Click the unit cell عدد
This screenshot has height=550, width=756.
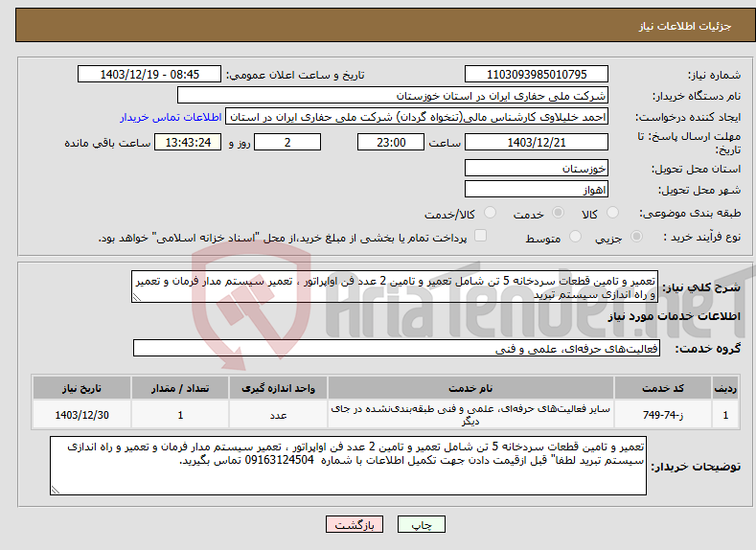[x=278, y=415]
